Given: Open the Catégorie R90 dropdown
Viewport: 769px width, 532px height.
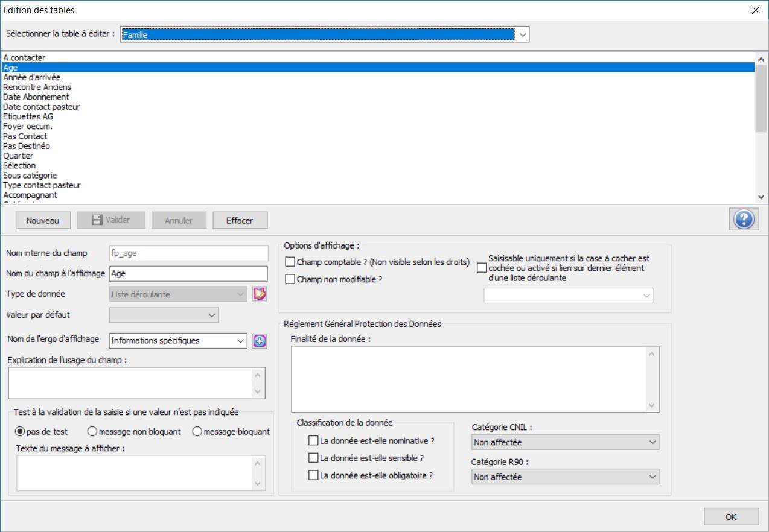Looking at the screenshot, I should pyautogui.click(x=565, y=477).
